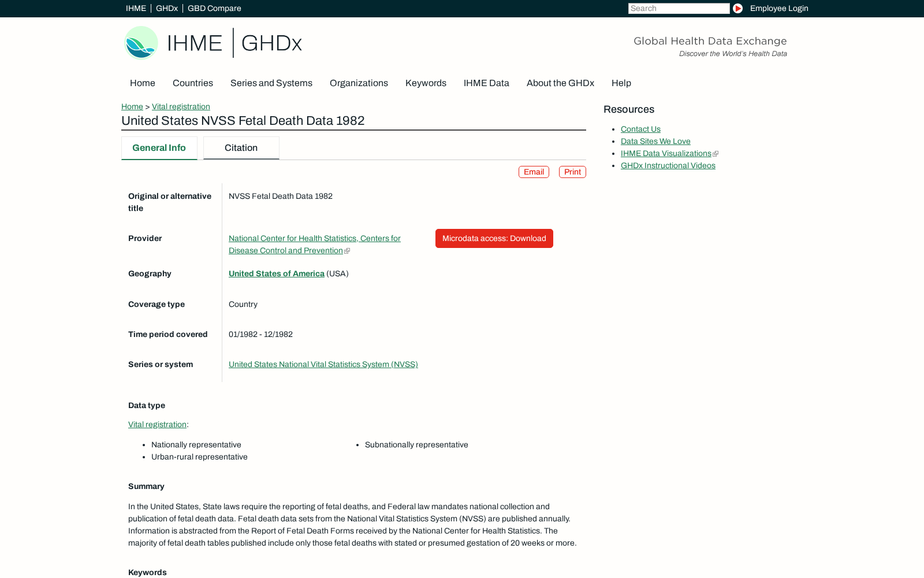Click the page title United States NVSS Fetal Death Data 1982
Screen dimensions: 924x578
coord(243,121)
